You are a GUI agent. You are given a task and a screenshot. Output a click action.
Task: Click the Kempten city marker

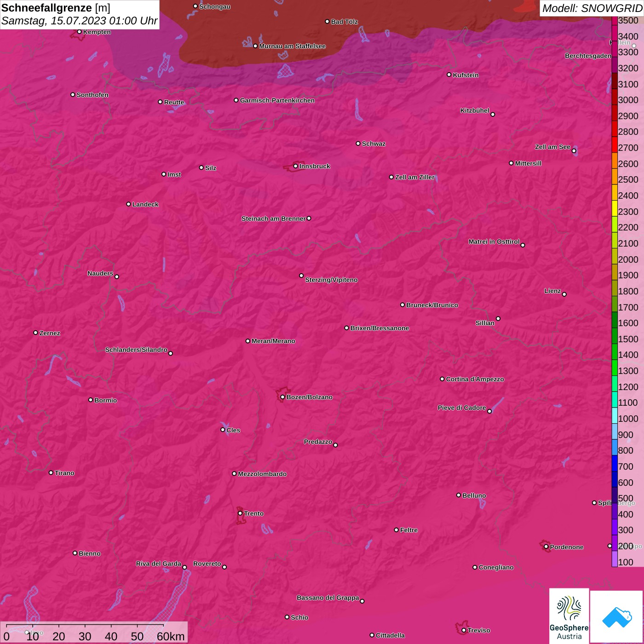click(x=79, y=32)
